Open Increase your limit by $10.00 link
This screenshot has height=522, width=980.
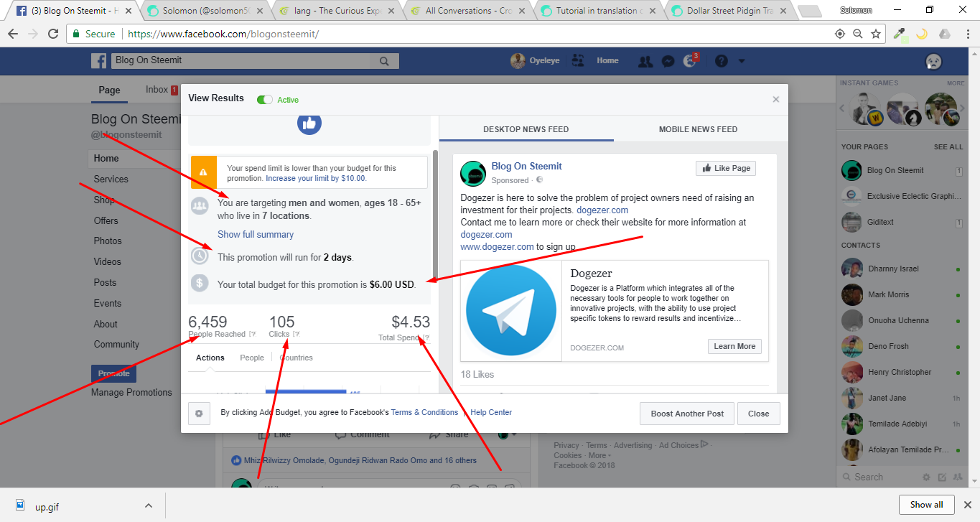pyautogui.click(x=316, y=178)
